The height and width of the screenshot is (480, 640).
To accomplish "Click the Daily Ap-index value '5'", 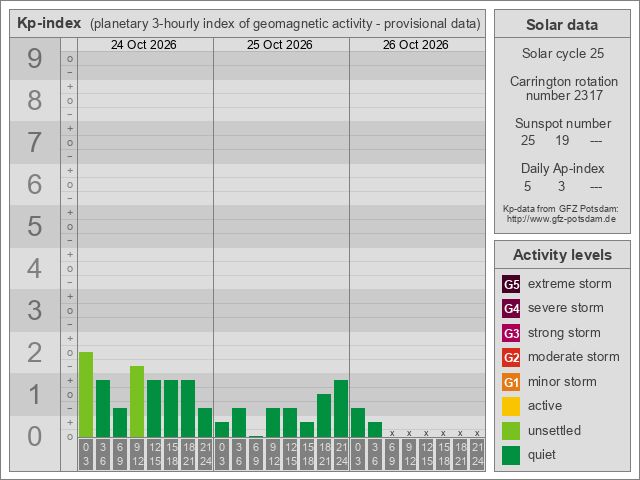I will [x=527, y=187].
